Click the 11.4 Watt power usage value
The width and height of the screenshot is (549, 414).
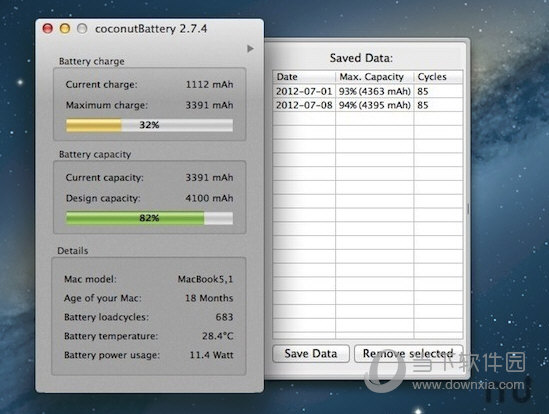pos(211,355)
